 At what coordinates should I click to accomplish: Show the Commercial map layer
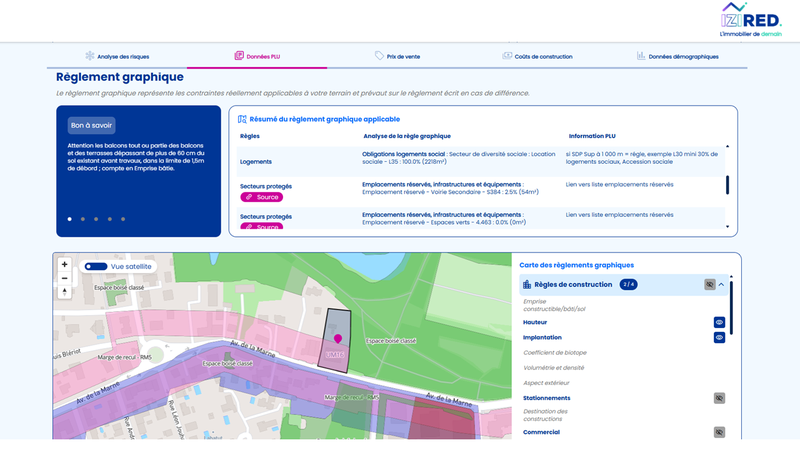point(718,432)
